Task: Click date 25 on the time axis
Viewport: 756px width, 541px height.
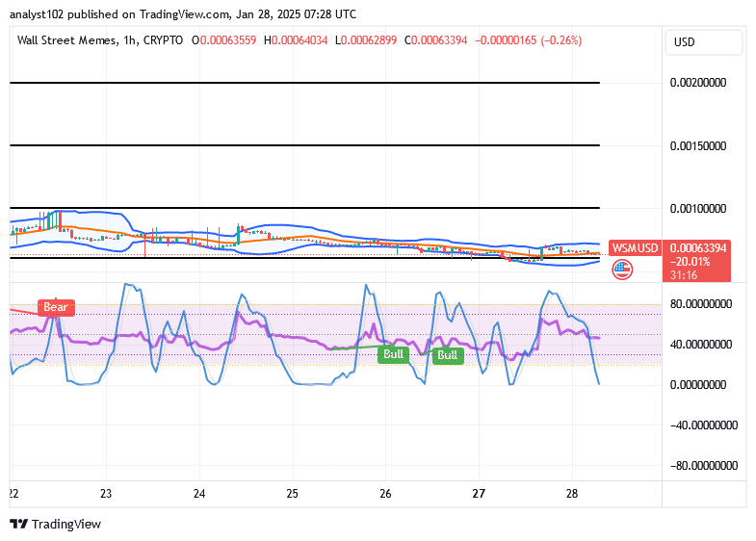Action: 292,494
